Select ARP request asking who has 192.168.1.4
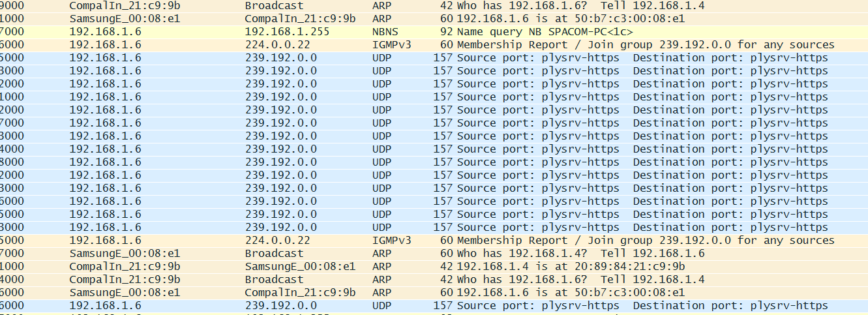Image resolution: width=868 pixels, height=315 pixels. coord(434,253)
